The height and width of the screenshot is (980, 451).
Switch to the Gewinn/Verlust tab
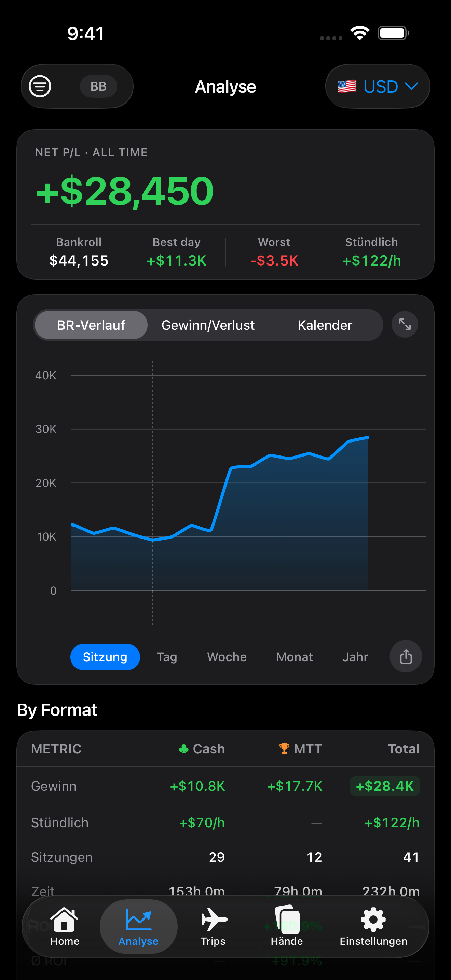coord(208,325)
